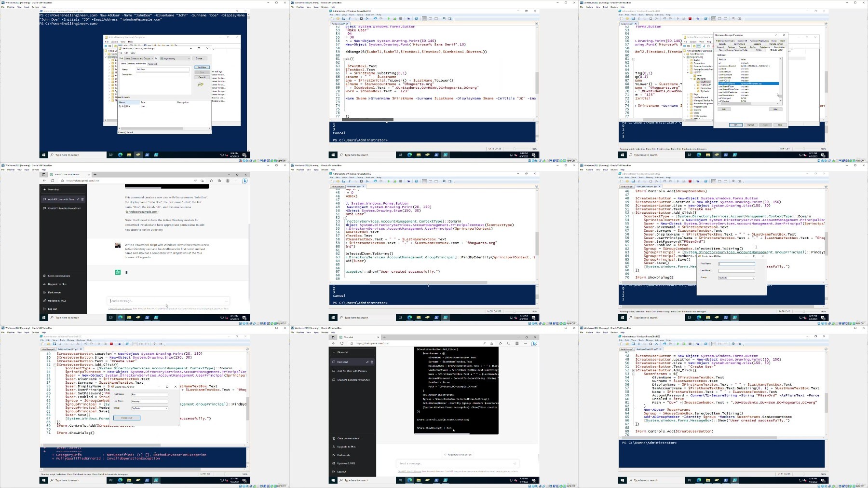Toggle Dark mode in the ChatGPT sidebar
This screenshot has width=868, height=488.
(54, 293)
